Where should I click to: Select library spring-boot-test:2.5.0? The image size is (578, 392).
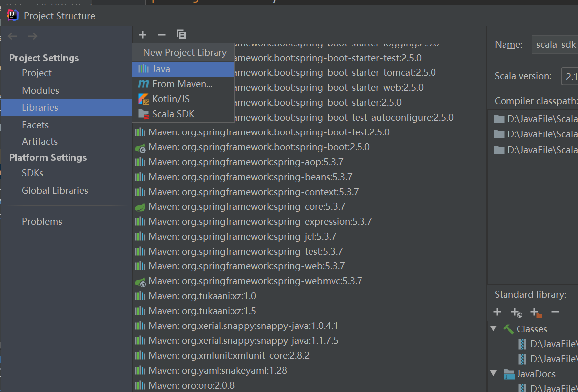(x=262, y=132)
